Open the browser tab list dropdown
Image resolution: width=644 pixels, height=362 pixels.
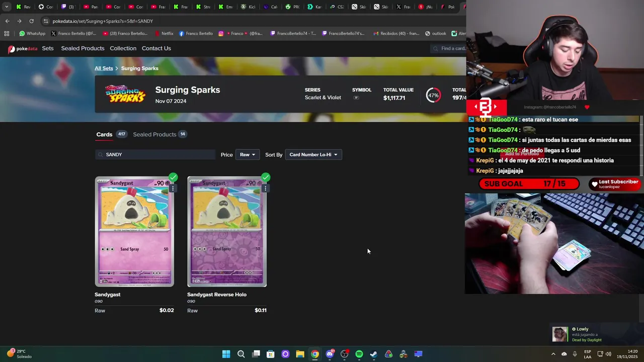click(7, 7)
